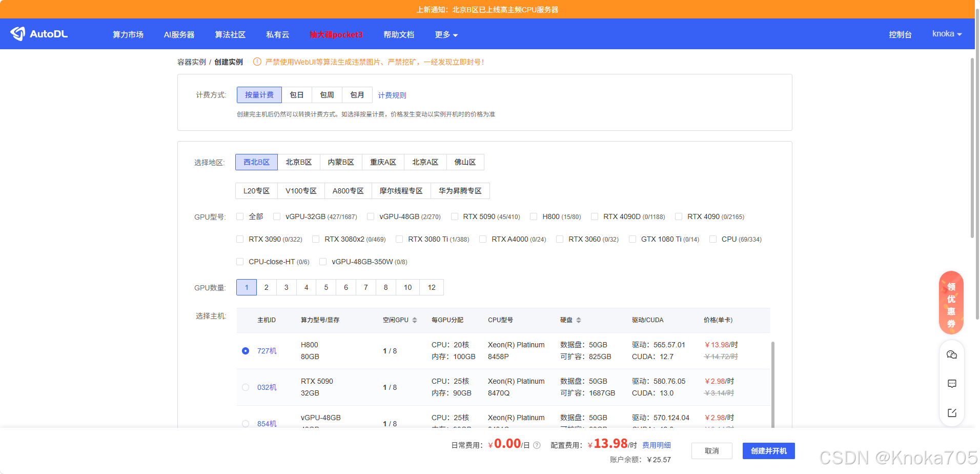The width and height of the screenshot is (980, 474).
Task: Choose the 西北B区 region
Action: [x=256, y=162]
